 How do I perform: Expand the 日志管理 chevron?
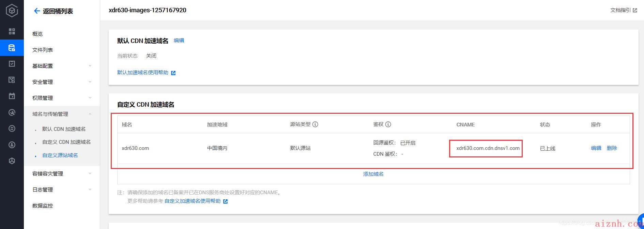pyautogui.click(x=90, y=189)
